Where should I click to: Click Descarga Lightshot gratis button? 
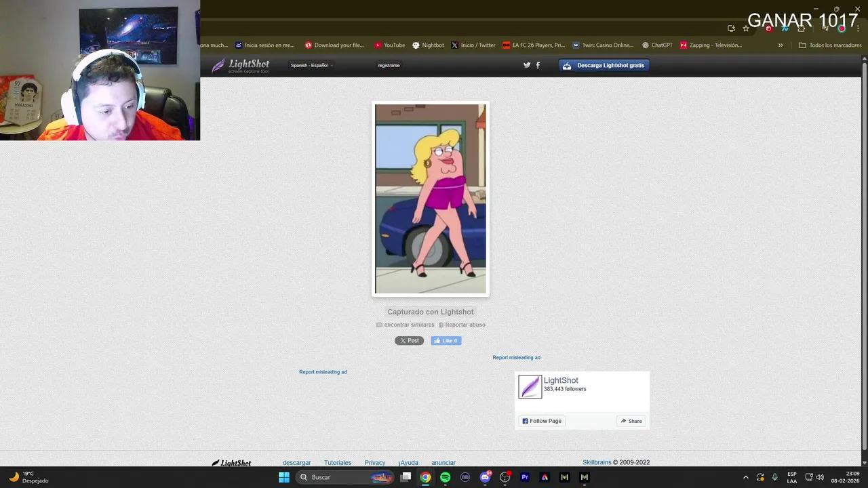pyautogui.click(x=604, y=65)
